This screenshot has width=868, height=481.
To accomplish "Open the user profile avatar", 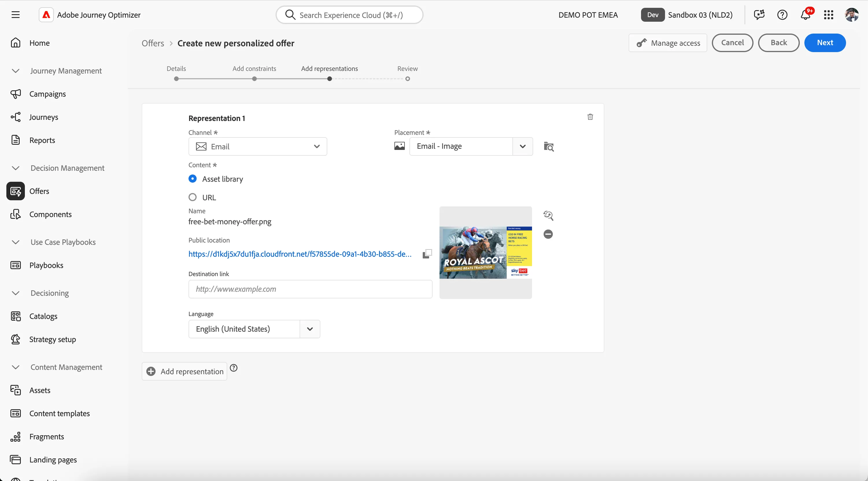I will 852,15.
